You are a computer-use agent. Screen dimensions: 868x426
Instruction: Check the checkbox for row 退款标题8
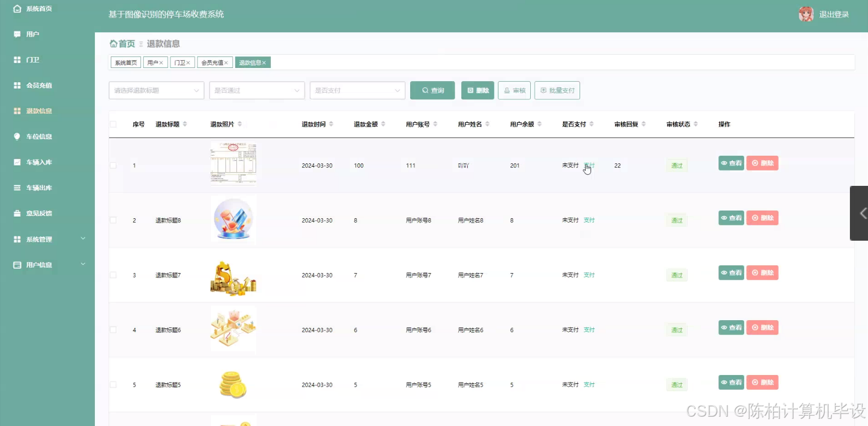(x=113, y=220)
